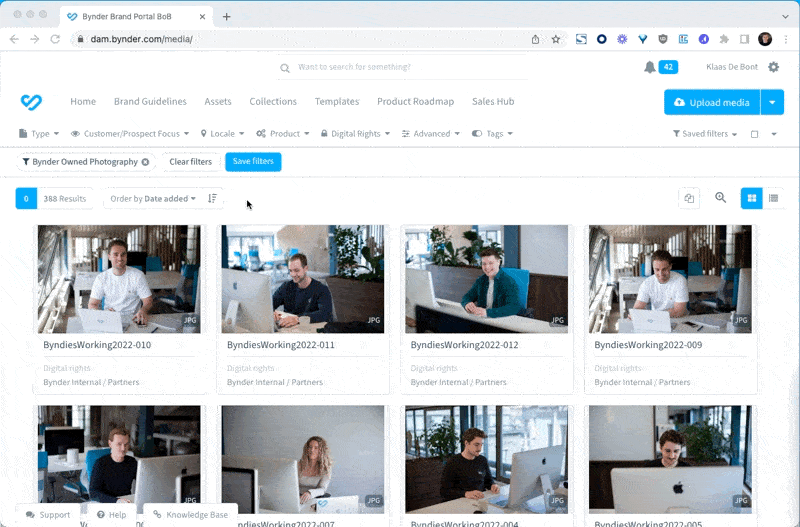The image size is (800, 527).
Task: Click the ByndiesWorking2022-012 title text
Action: point(464,345)
